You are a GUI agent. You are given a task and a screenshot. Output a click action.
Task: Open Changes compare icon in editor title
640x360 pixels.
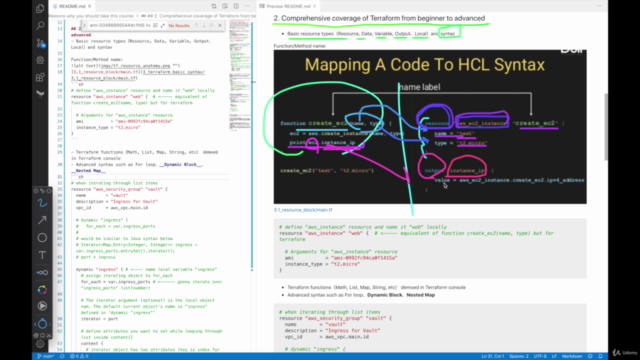pyautogui.click(x=214, y=6)
